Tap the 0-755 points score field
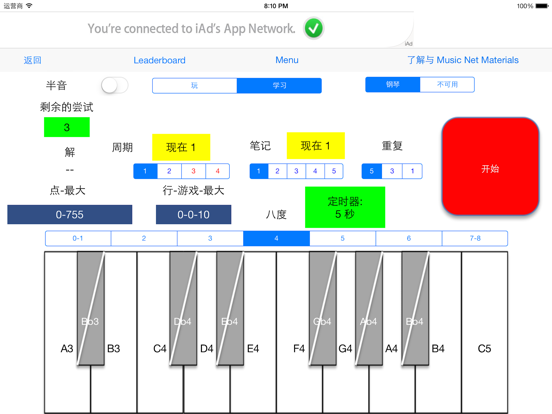Image resolution: width=552 pixels, height=414 pixels. click(x=70, y=214)
